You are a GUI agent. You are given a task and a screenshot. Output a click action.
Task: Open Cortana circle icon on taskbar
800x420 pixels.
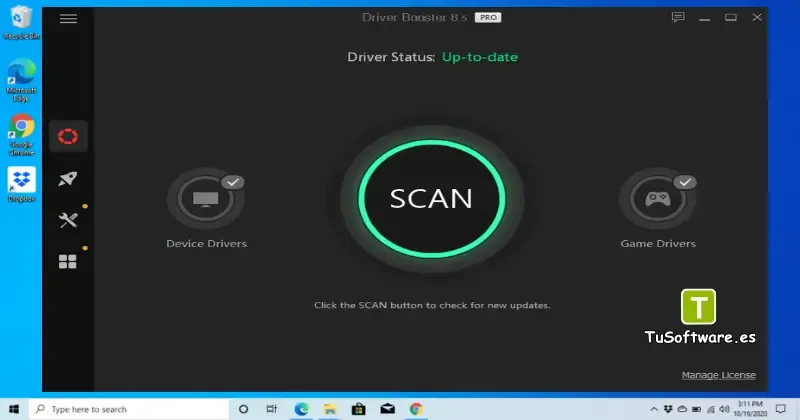[x=243, y=409]
